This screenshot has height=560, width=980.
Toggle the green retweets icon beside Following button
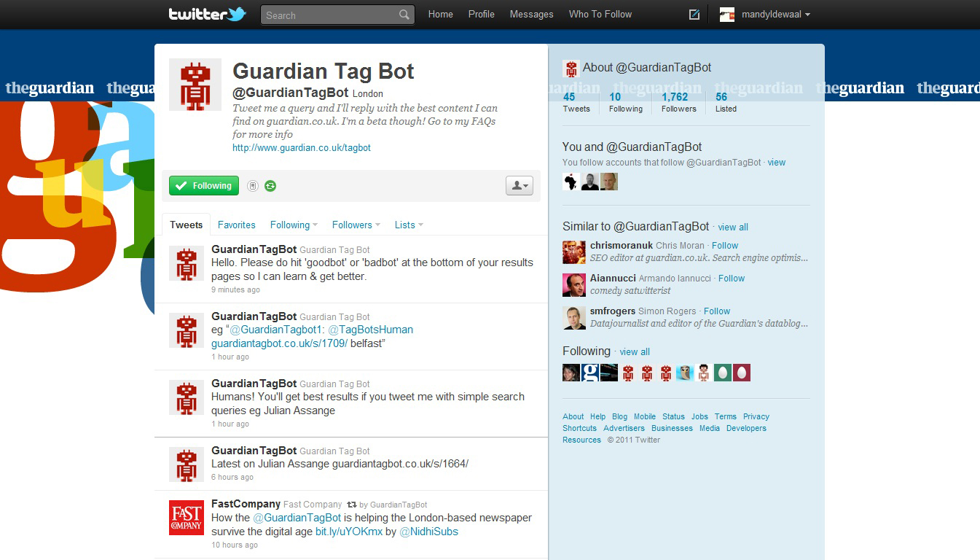click(x=270, y=186)
